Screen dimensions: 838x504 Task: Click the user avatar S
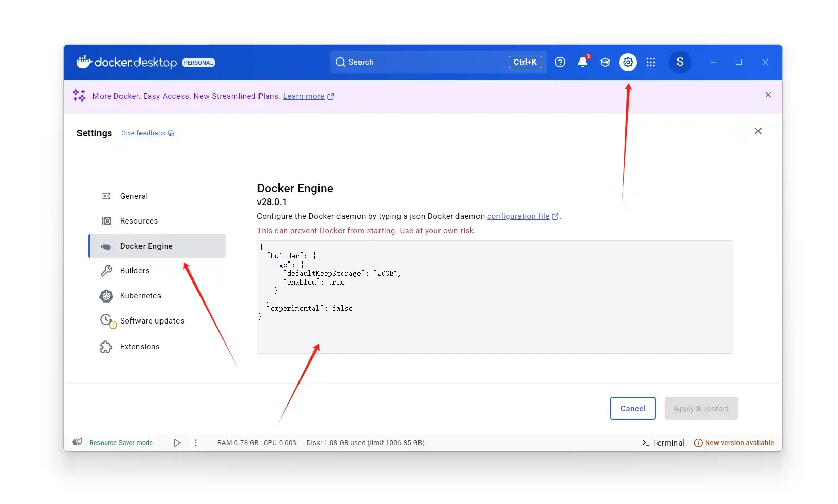(x=680, y=62)
